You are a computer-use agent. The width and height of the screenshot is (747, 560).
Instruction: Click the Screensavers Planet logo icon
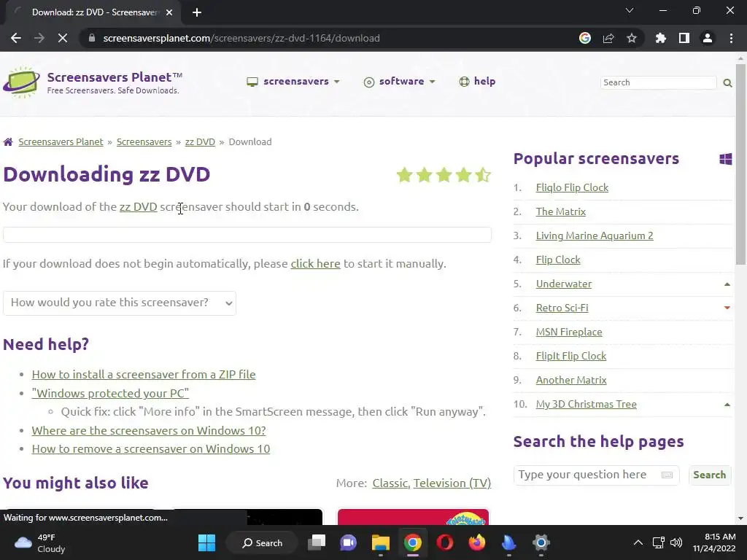21,82
